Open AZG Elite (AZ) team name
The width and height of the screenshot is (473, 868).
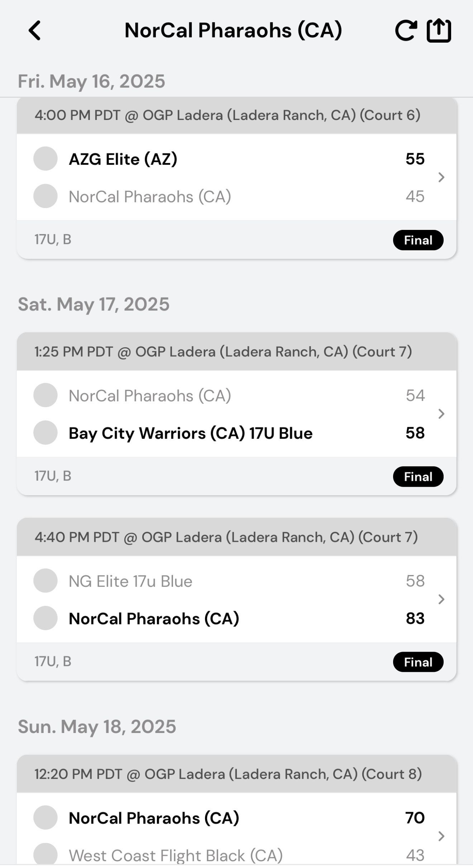[x=123, y=159]
